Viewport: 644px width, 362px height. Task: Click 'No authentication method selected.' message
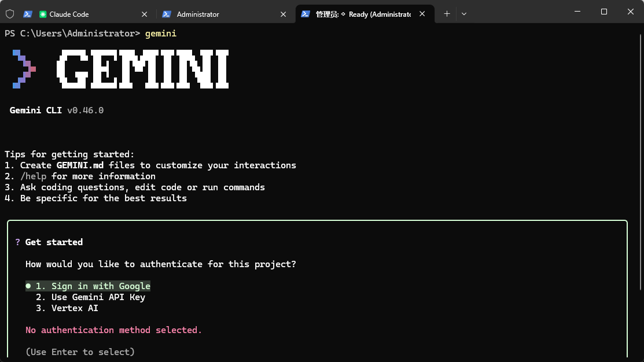point(114,330)
